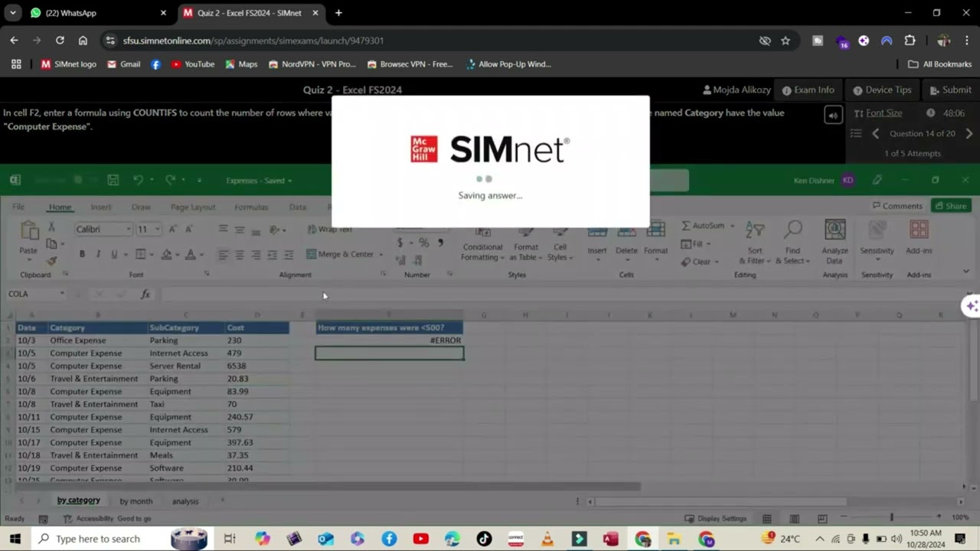The image size is (980, 551).
Task: Click the Submit exam button
Action: [x=950, y=90]
